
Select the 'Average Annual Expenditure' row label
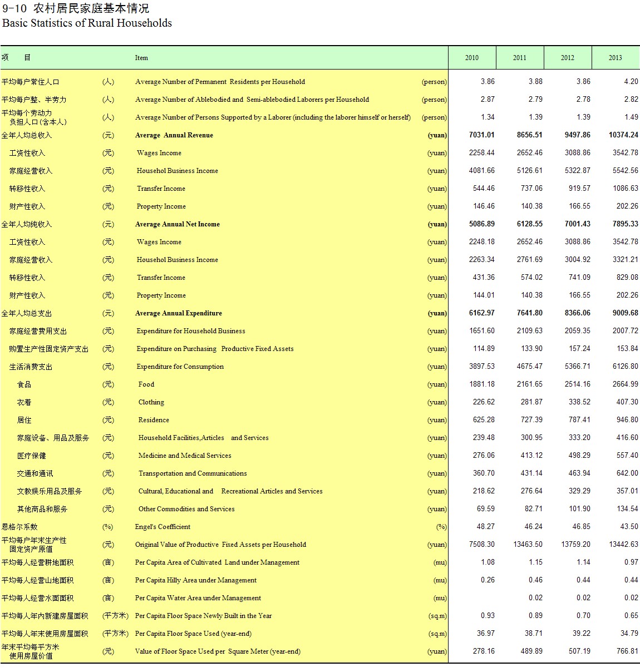(179, 313)
